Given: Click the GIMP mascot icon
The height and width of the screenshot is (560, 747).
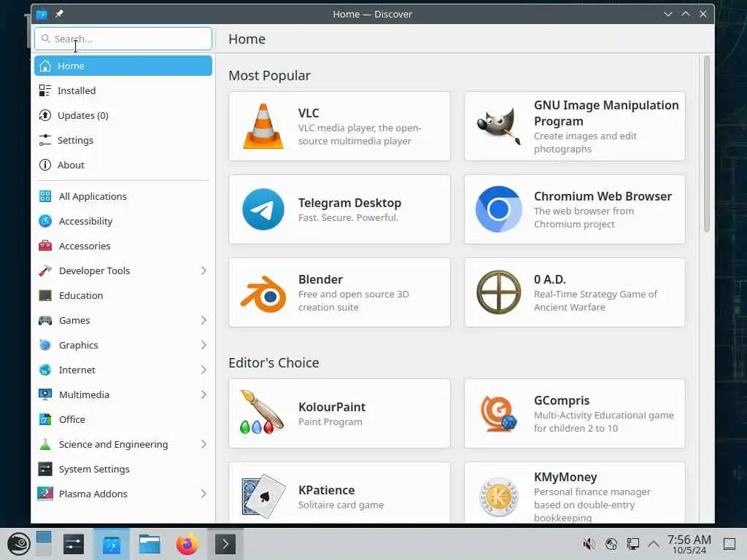Looking at the screenshot, I should click(499, 126).
